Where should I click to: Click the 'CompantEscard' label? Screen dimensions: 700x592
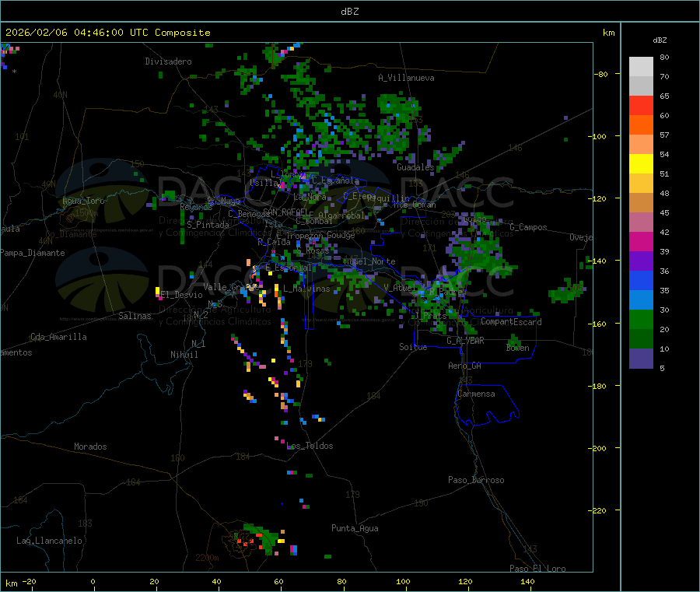tap(511, 322)
